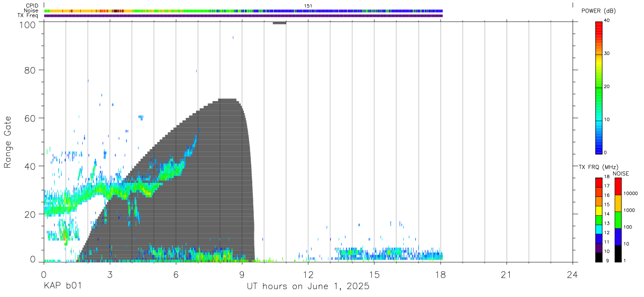Click the "1000" noise legend label
Viewport: 644px width, 297px height.
point(630,210)
